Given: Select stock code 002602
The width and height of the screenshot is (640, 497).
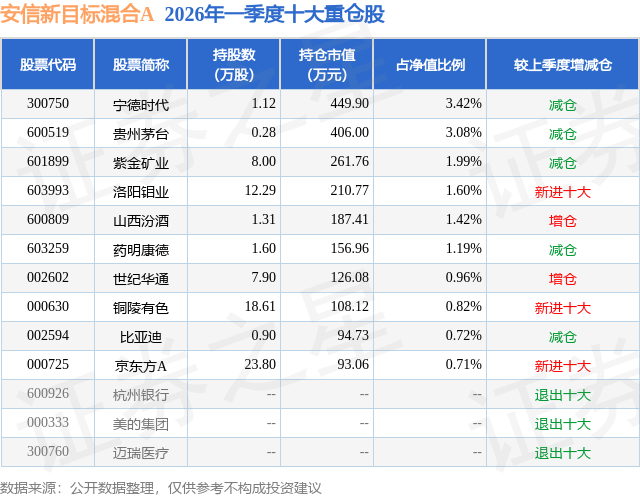Looking at the screenshot, I should click(48, 277).
